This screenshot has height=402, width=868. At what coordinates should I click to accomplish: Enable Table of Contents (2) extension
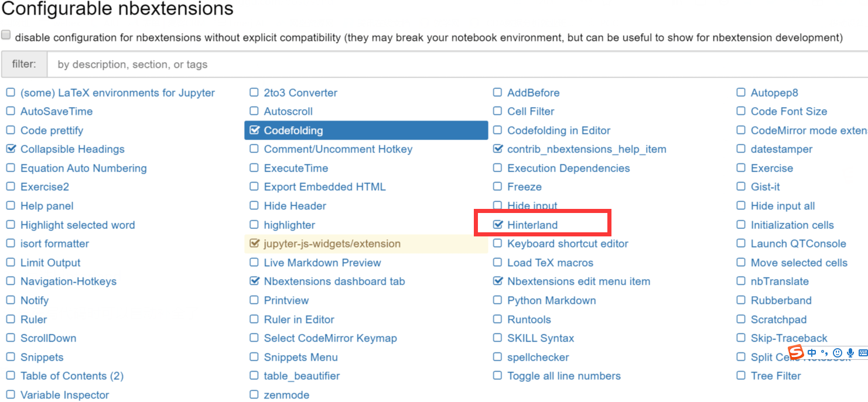pyautogui.click(x=11, y=376)
